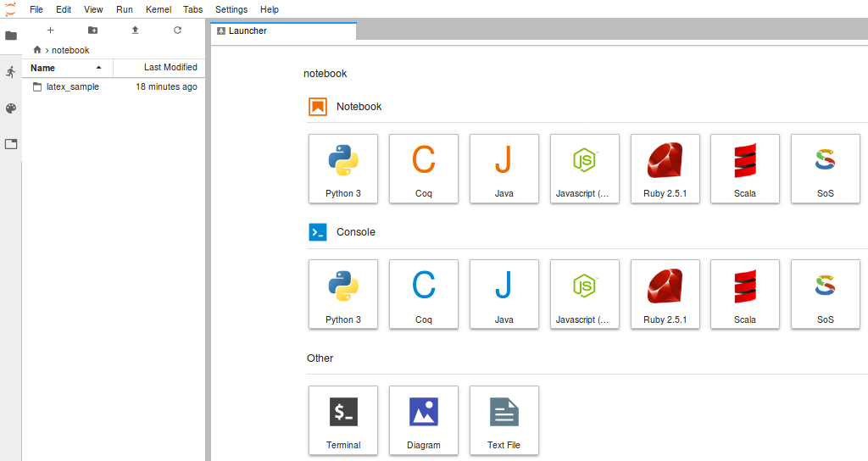Image resolution: width=868 pixels, height=461 pixels.
Task: Select the latex_sample folder
Action: point(114,87)
